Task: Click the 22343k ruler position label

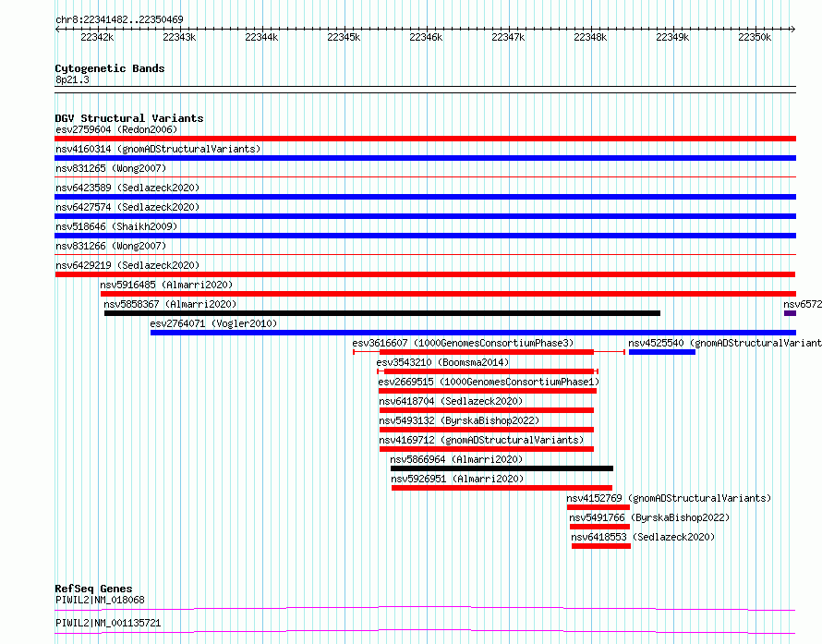Action: [x=179, y=37]
